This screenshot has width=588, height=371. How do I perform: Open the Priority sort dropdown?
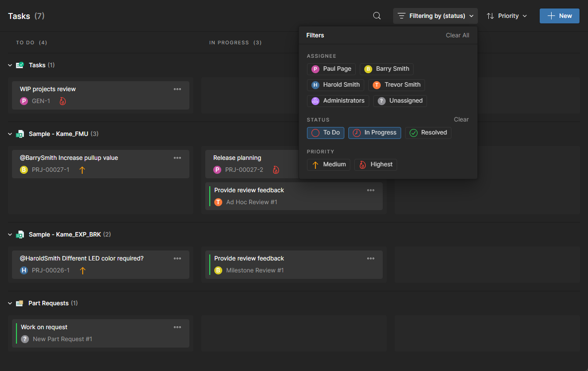[x=507, y=16]
